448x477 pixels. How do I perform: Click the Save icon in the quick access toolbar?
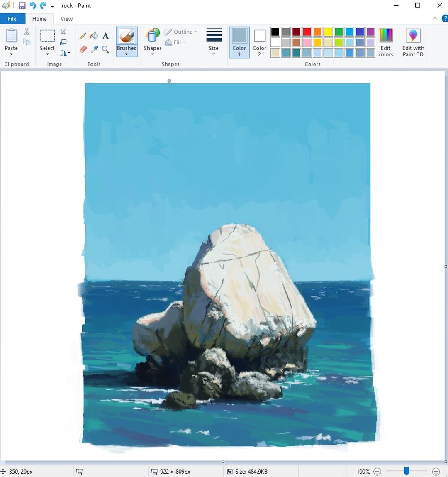click(x=22, y=6)
